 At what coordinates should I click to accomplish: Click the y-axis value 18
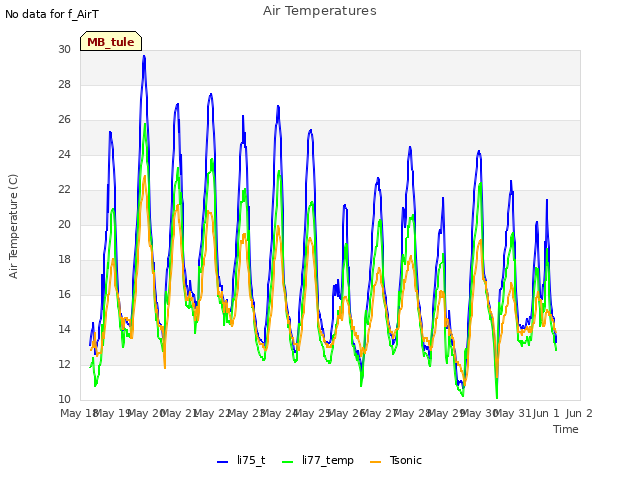pyautogui.click(x=64, y=260)
